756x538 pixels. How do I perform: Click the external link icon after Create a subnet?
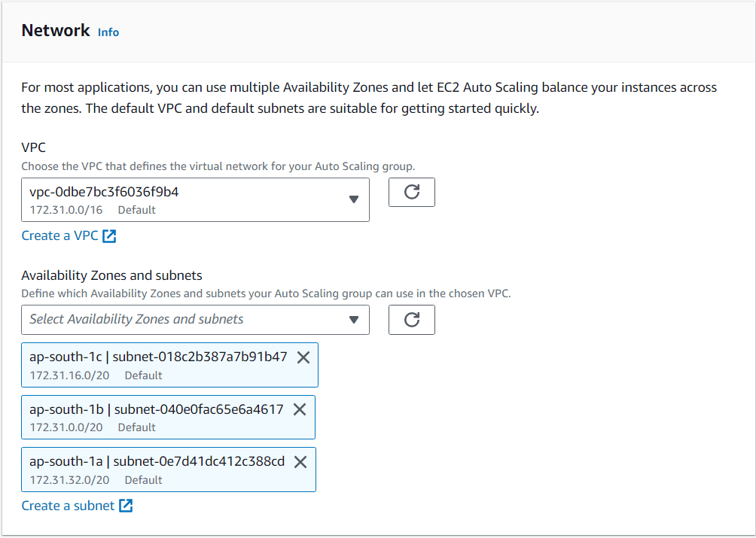click(x=127, y=506)
